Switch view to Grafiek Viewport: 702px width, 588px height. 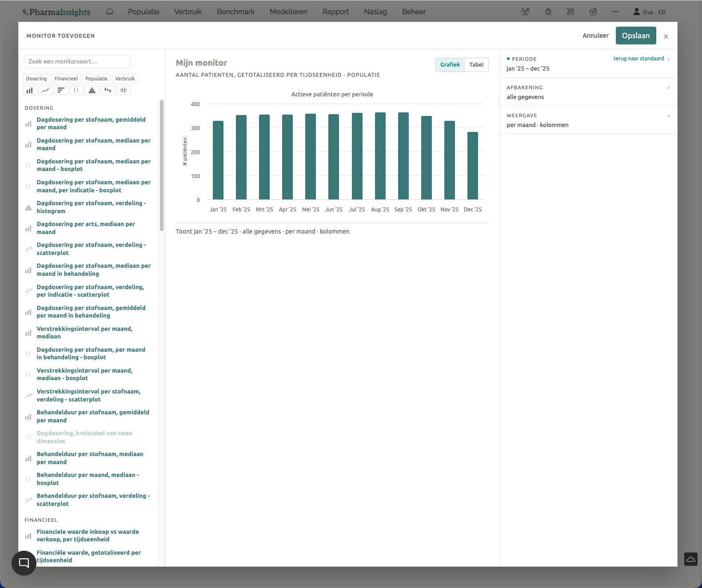tap(450, 65)
